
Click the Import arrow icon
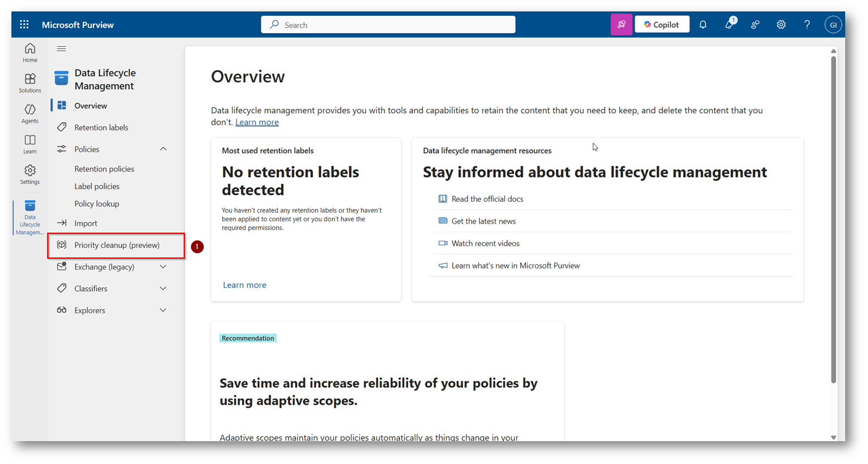pos(62,222)
